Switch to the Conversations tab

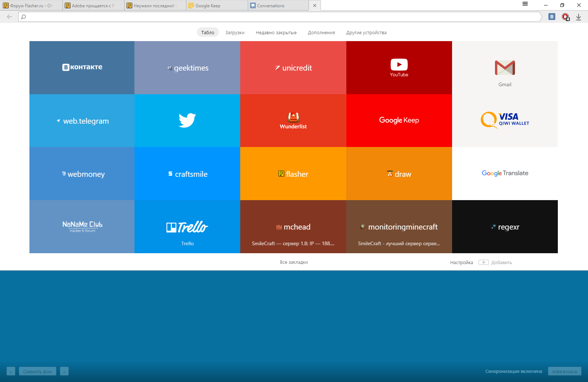[279, 5]
